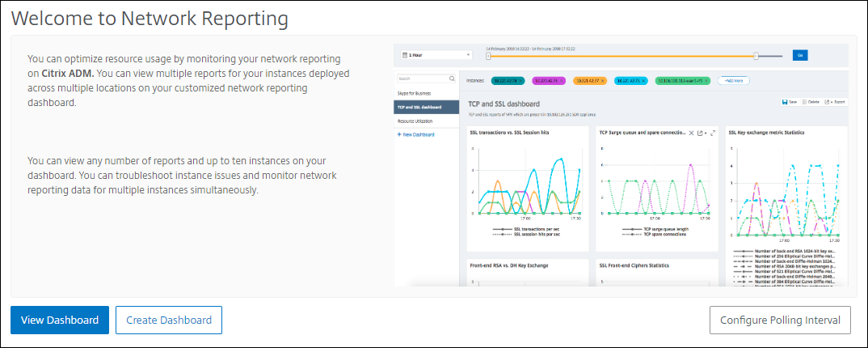Open the 1 Hour time range dropdown in preview

[436, 55]
